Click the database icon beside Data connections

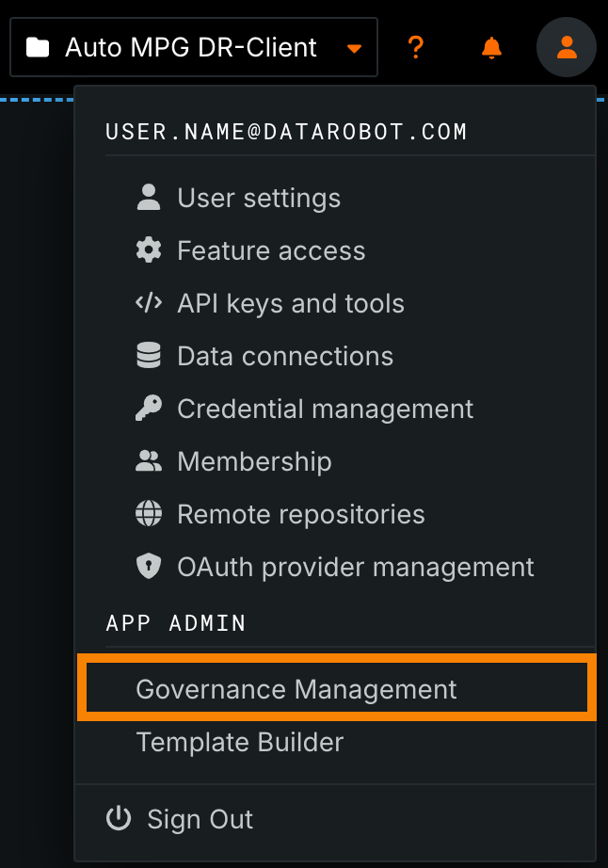(149, 356)
